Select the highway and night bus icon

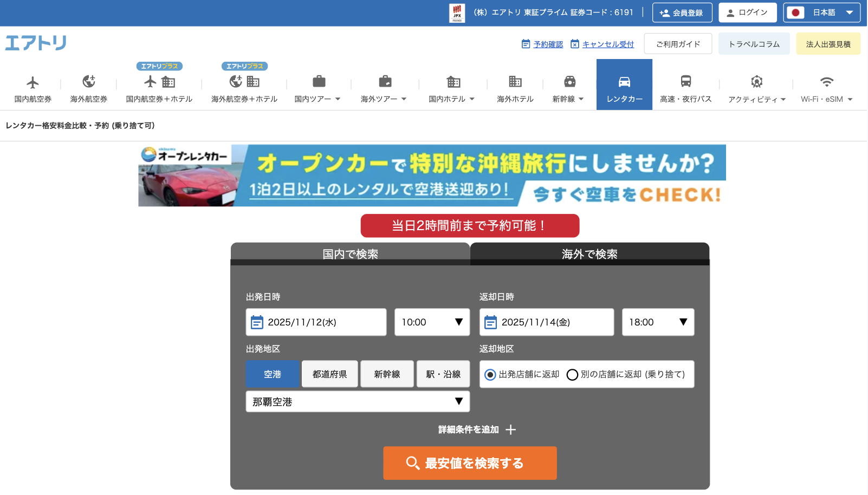[x=685, y=82]
